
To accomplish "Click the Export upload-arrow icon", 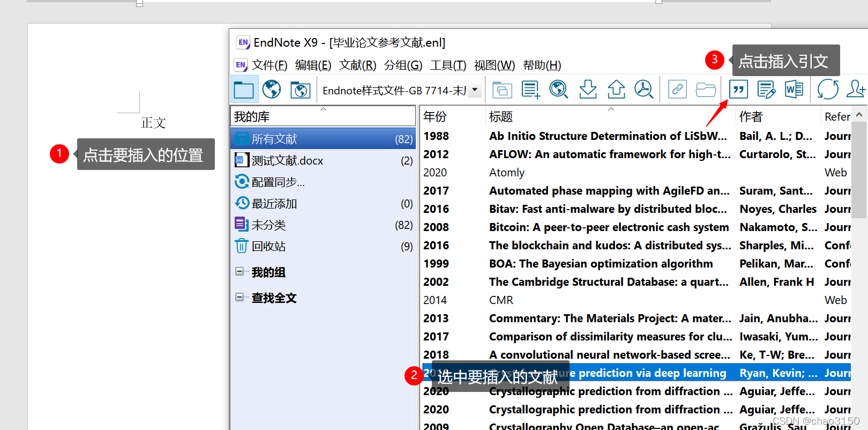I will (616, 90).
